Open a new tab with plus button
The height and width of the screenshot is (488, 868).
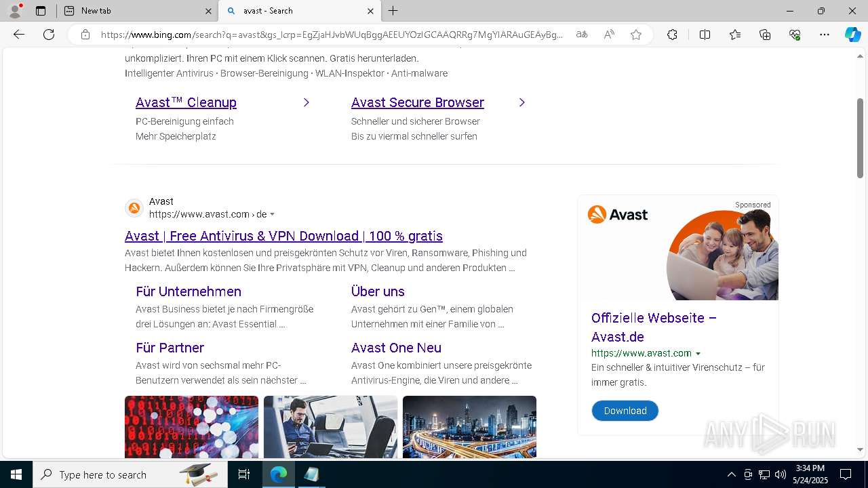393,11
